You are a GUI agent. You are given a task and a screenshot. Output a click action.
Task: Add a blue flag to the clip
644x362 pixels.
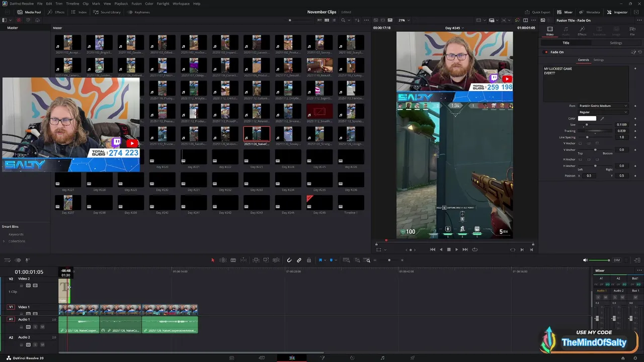(320, 260)
